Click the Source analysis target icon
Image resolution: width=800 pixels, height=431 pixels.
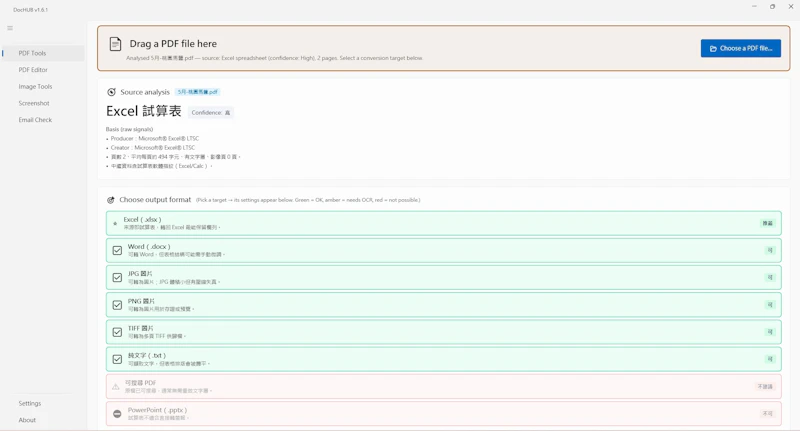pyautogui.click(x=111, y=92)
